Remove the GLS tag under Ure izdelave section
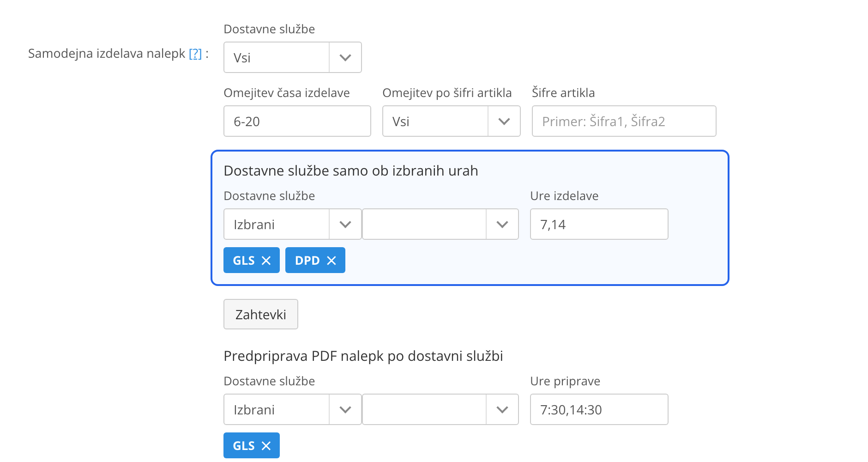The height and width of the screenshot is (462, 868). [x=266, y=261]
